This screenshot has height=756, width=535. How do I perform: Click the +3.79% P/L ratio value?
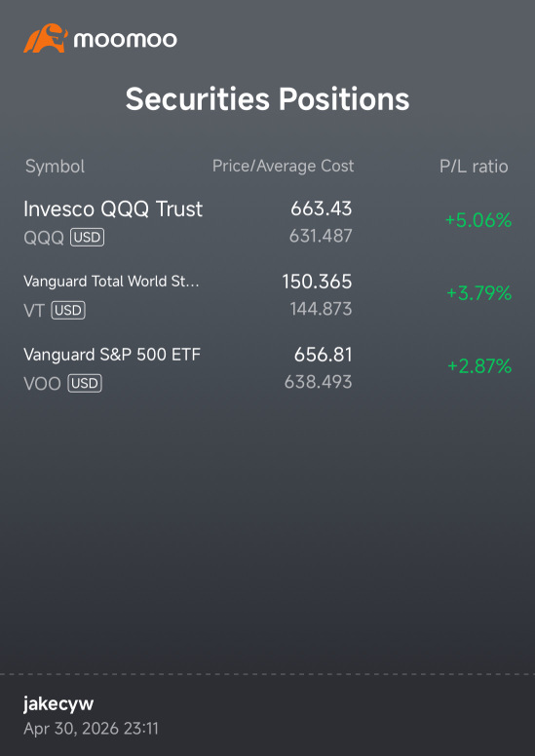coord(479,293)
